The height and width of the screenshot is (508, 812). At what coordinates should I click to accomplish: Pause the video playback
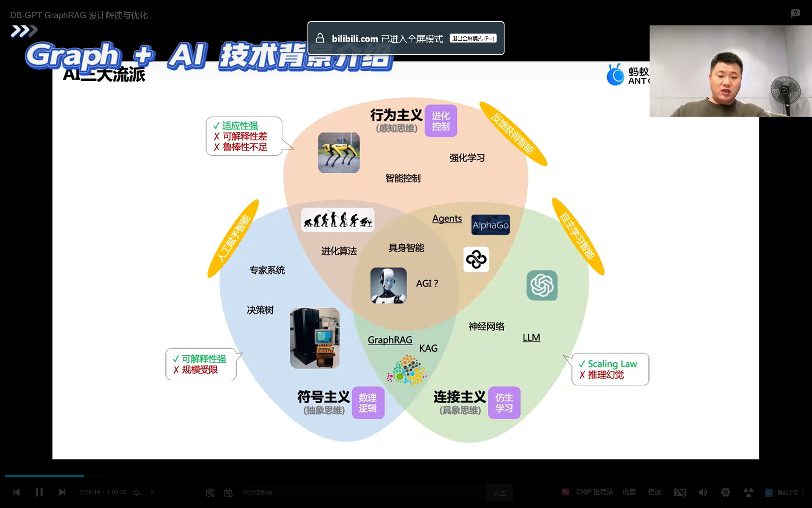39,492
